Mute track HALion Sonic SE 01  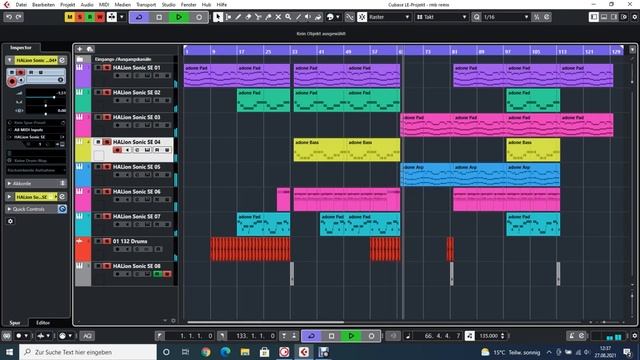coord(98,67)
